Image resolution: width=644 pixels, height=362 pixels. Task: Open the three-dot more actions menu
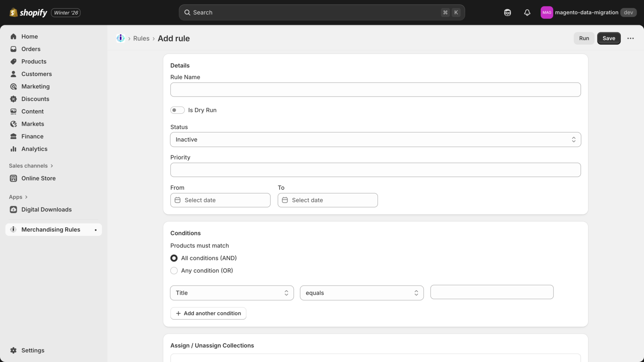(x=630, y=38)
